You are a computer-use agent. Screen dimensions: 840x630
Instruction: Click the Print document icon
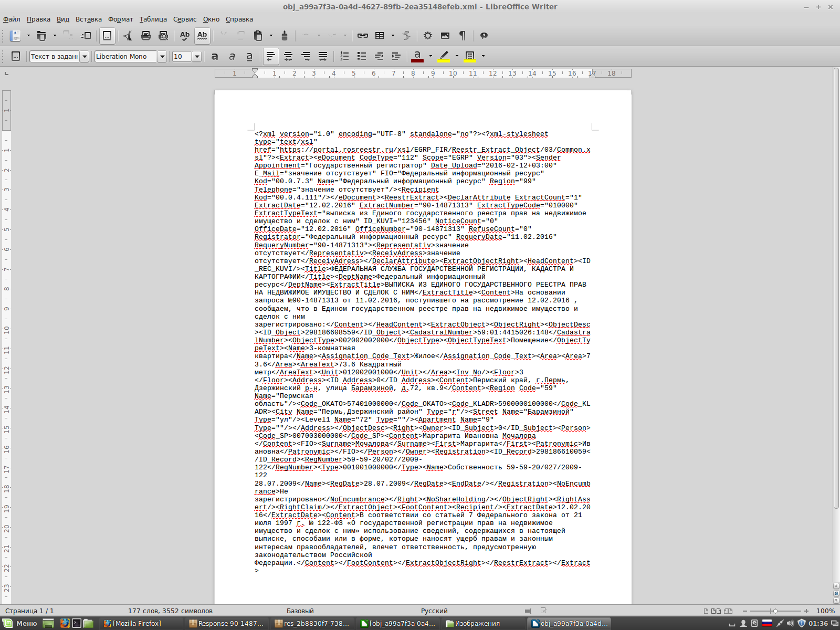coord(146,36)
